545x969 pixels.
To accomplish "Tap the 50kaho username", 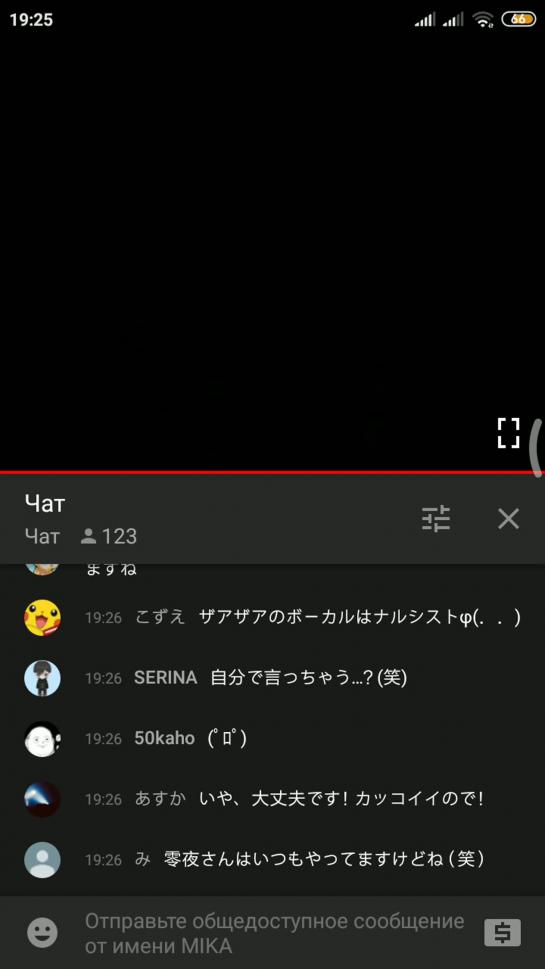I will coord(164,738).
